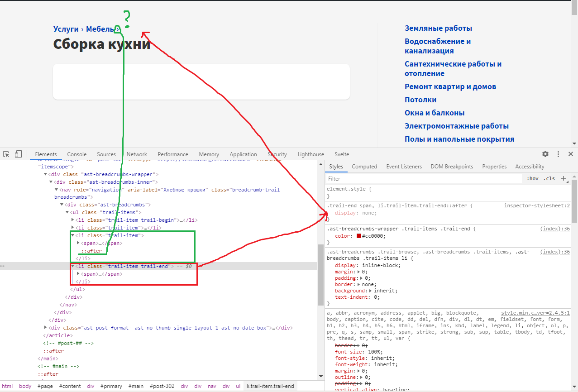Image resolution: width=578 pixels, height=392 pixels.
Task: Expand the ast-post-format div node
Action: pos(46,327)
